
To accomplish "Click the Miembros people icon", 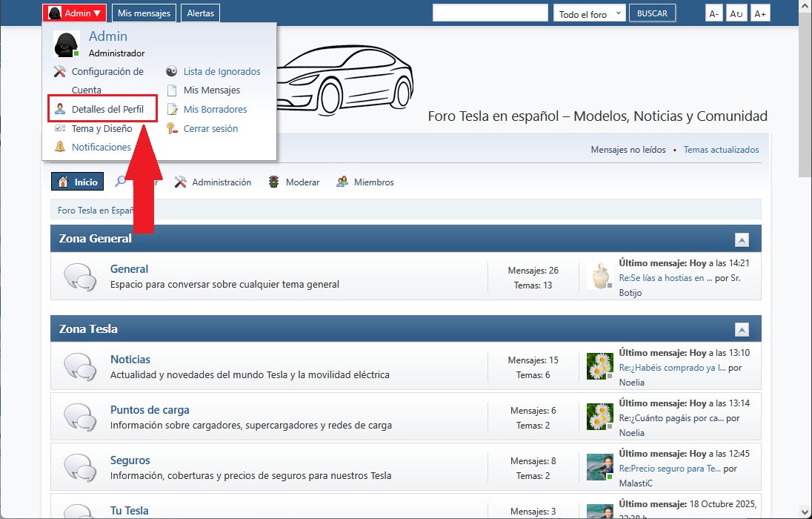I will pos(342,182).
